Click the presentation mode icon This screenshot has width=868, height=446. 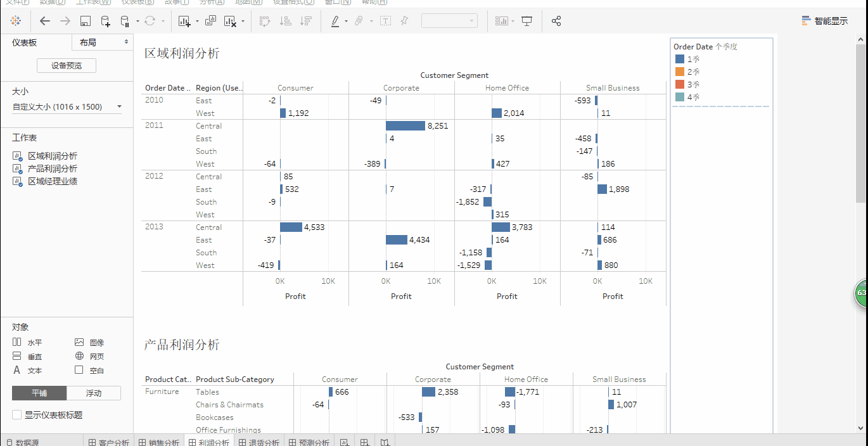527,21
